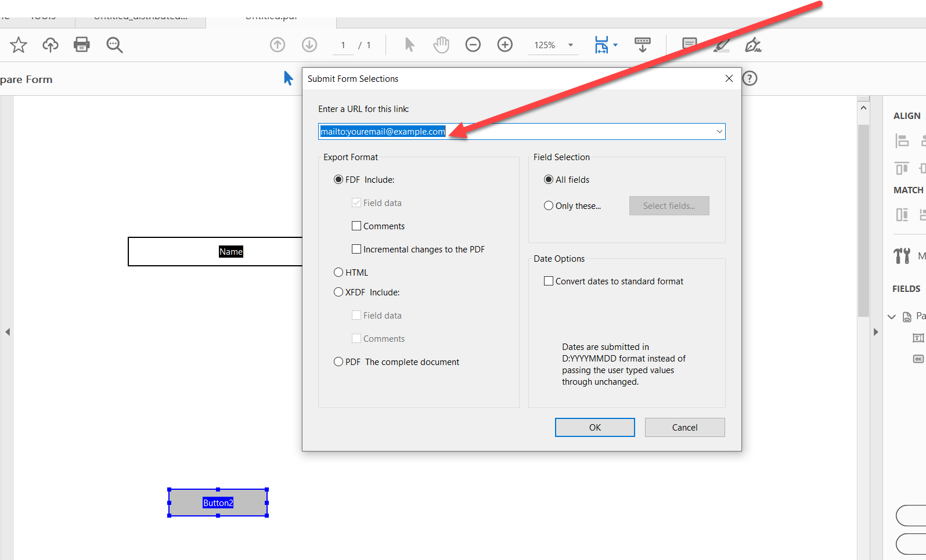Image resolution: width=926 pixels, height=560 pixels.
Task: Go to next page arrow
Action: click(x=309, y=45)
